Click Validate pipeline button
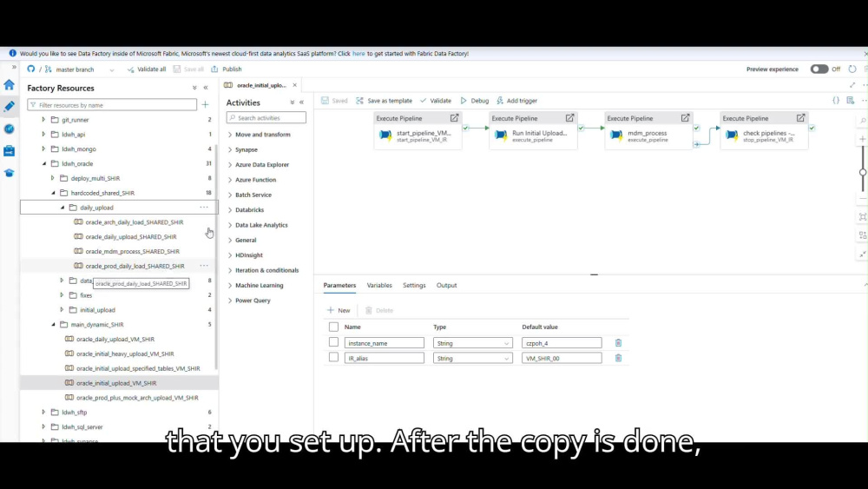The height and width of the screenshot is (489, 868). (435, 101)
